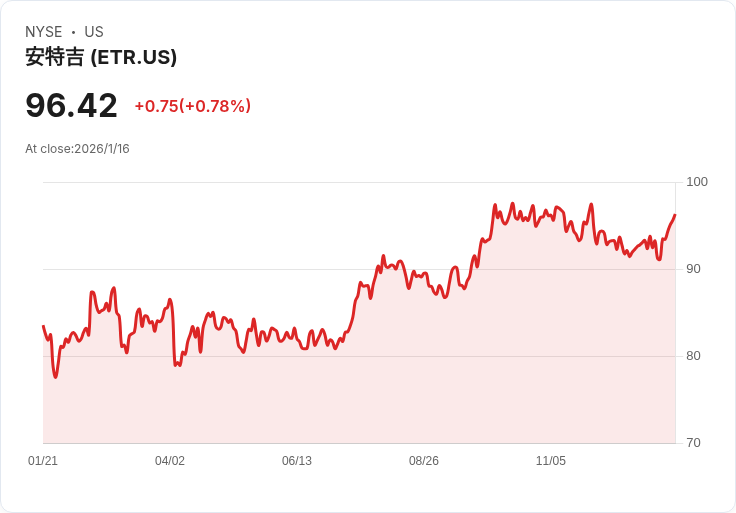Select the 04/02 date on x-axis

pyautogui.click(x=170, y=461)
